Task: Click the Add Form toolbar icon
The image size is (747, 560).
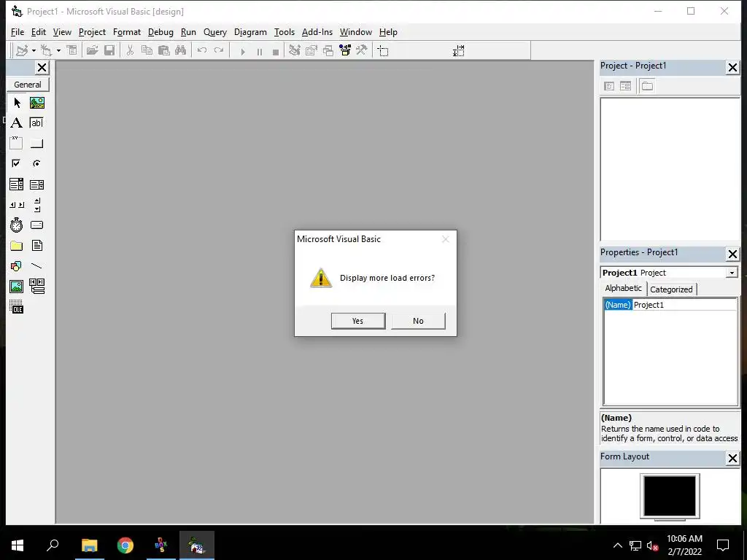Action: (46, 50)
